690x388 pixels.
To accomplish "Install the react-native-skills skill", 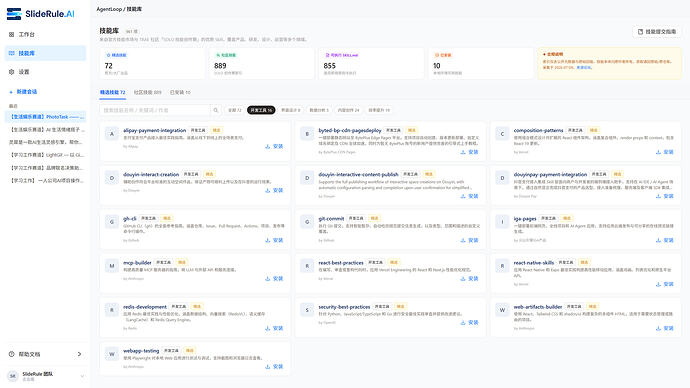I will tap(665, 284).
